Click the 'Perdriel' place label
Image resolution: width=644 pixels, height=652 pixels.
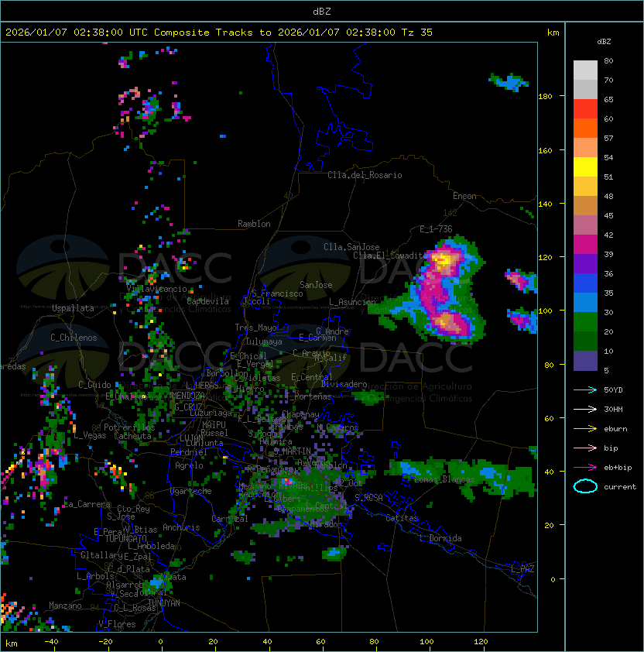189,451
